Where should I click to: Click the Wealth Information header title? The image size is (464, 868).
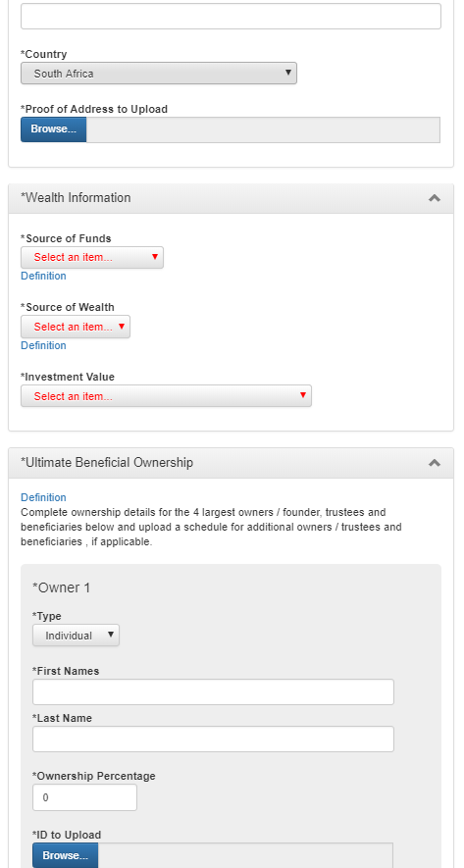(x=76, y=197)
